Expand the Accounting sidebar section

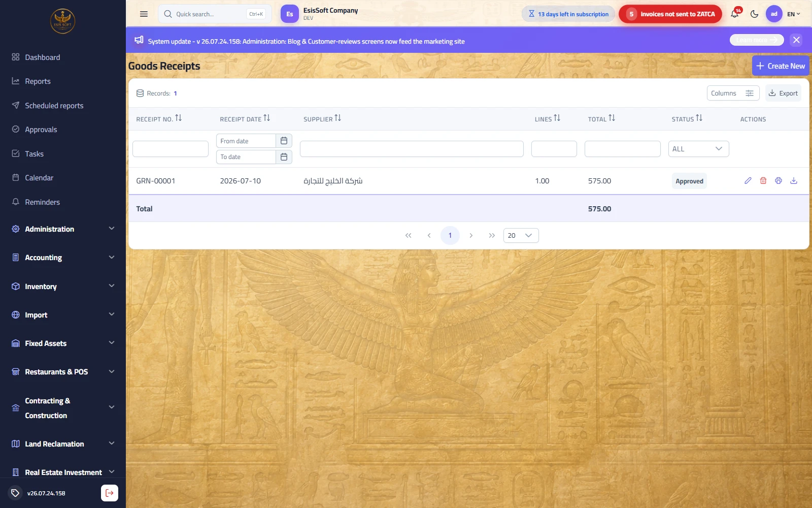pos(63,258)
